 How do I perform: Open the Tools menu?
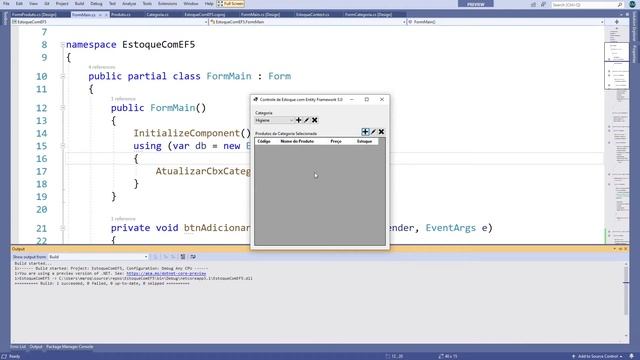point(147,4)
